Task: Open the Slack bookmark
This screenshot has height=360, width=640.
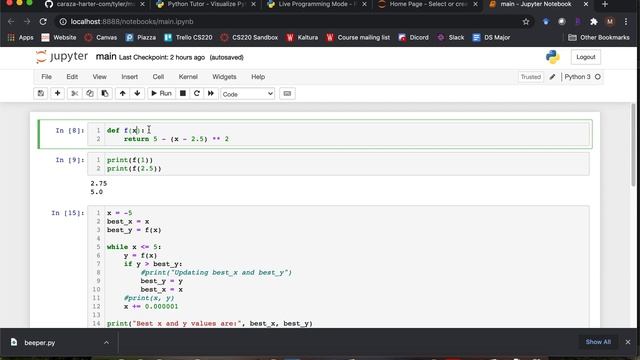Action: tap(451, 38)
